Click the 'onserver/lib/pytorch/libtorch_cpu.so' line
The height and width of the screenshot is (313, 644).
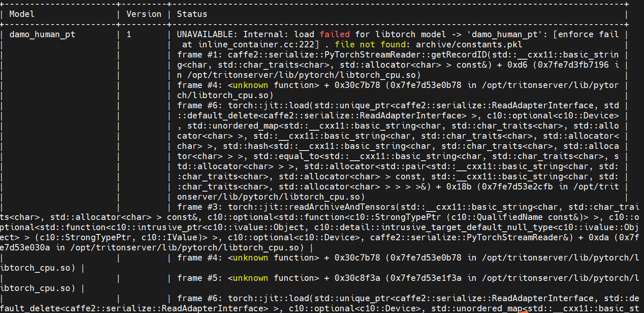point(271,197)
